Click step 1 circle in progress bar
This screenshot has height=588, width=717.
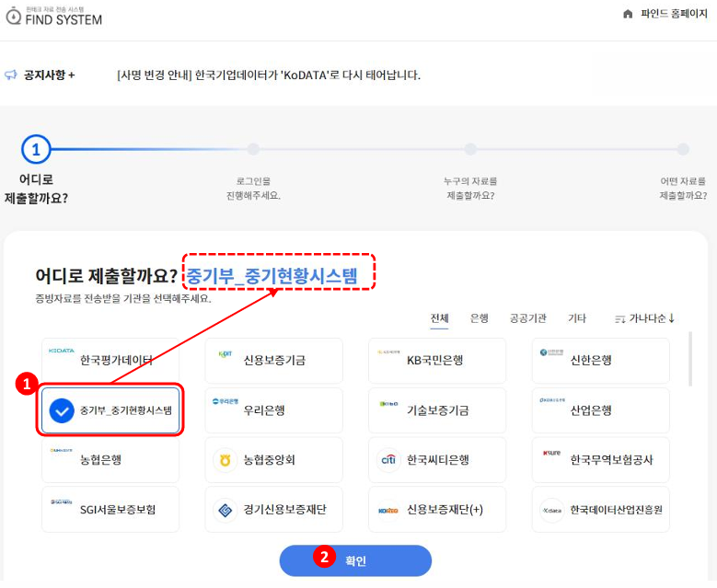(x=36, y=149)
